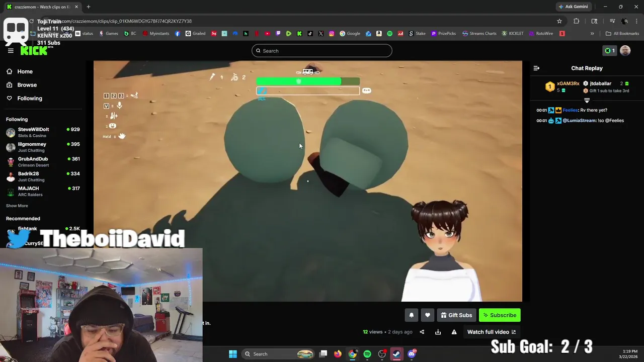The height and width of the screenshot is (362, 644).
Task: Expand hidden bookmarks chevron
Action: coord(592,34)
